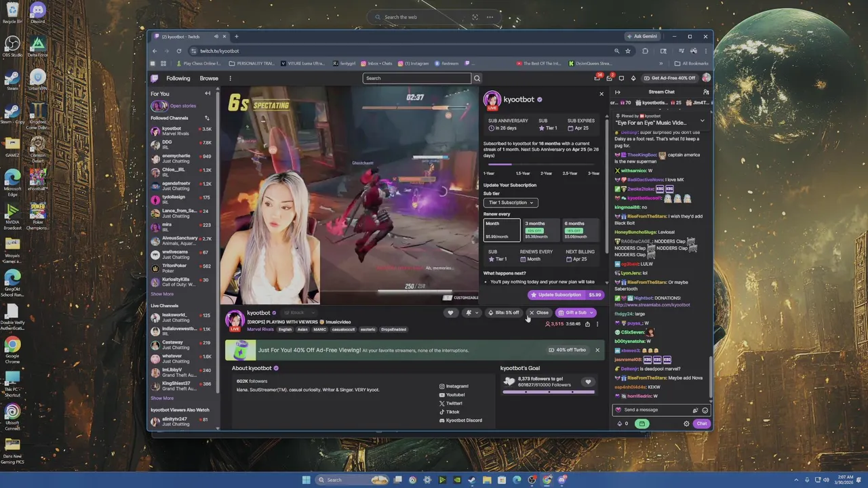Open kyootbot Twitter link
Screen dimensions: 868x488
450,403
